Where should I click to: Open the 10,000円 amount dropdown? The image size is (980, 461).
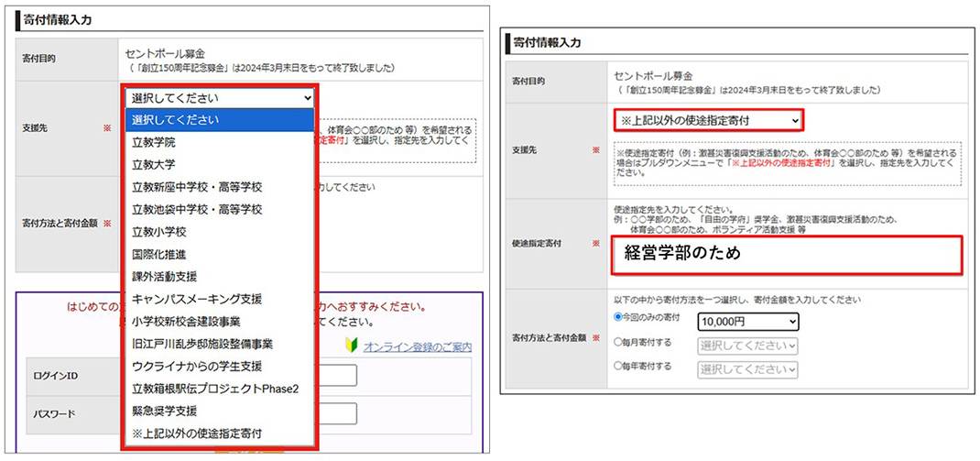748,322
